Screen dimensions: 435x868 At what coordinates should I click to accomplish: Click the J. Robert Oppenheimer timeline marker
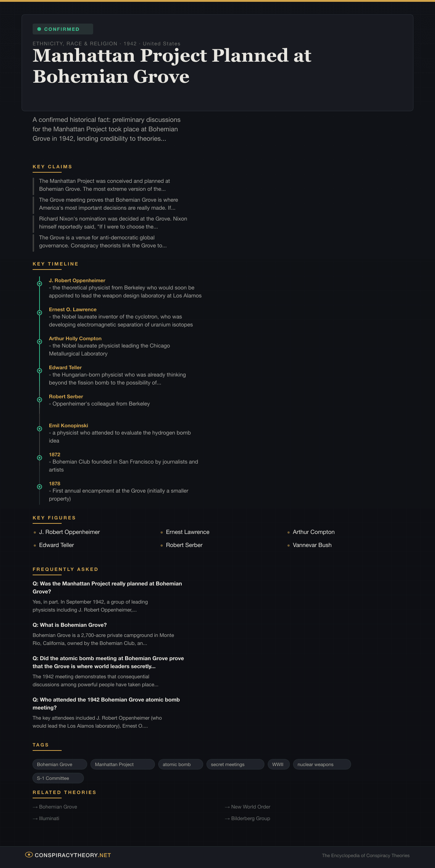tap(40, 284)
